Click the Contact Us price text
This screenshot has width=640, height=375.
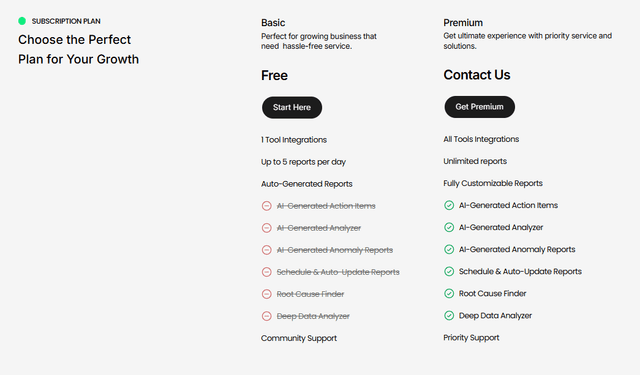(x=477, y=75)
